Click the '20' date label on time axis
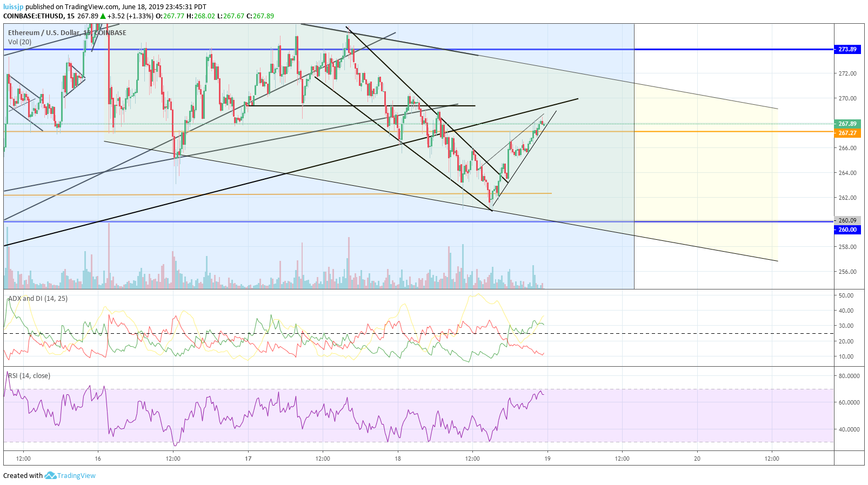Screen dimensions: 868x485 (x=697, y=459)
